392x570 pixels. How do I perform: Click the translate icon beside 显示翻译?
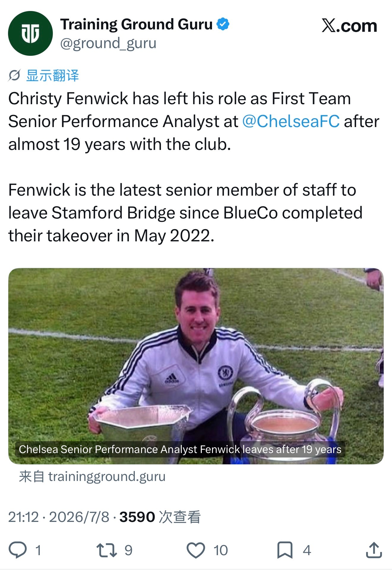pos(14,75)
